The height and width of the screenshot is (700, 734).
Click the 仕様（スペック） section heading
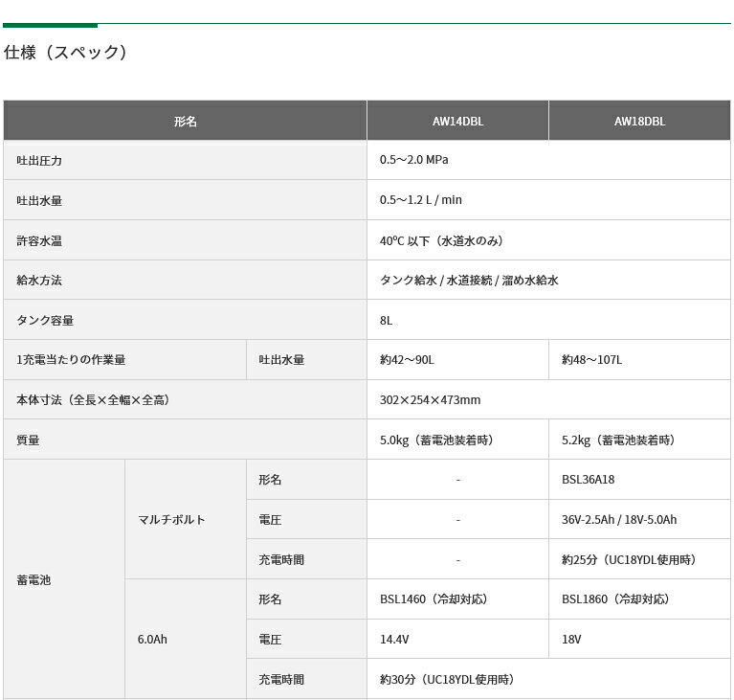(66, 53)
